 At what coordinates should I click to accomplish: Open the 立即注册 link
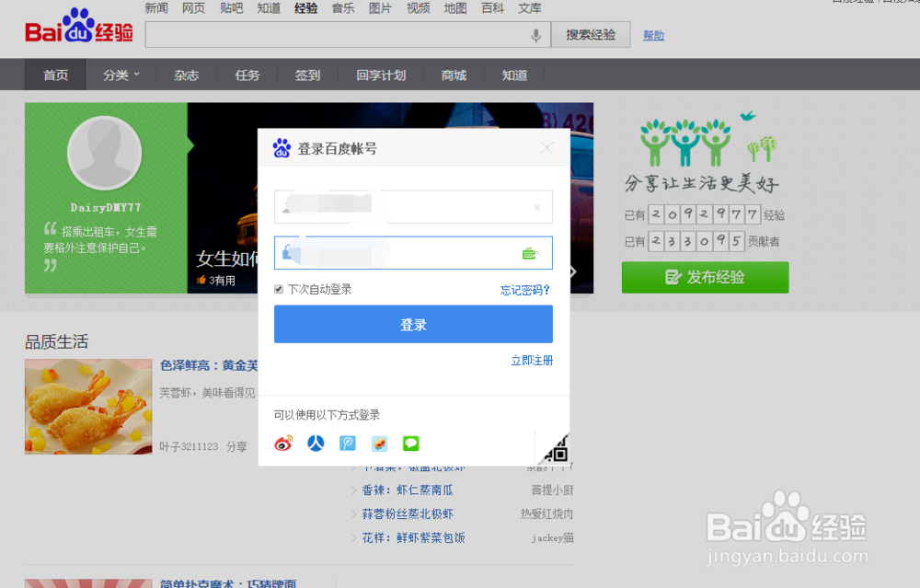point(532,361)
